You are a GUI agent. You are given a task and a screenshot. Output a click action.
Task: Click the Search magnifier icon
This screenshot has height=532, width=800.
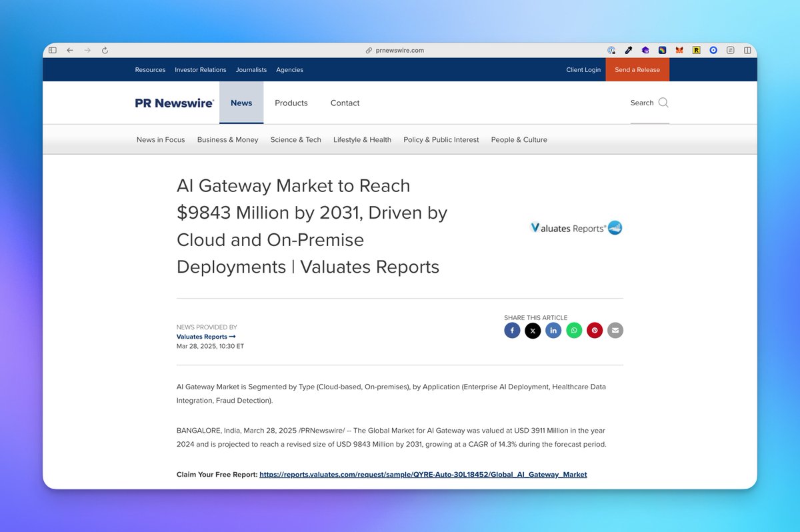663,103
